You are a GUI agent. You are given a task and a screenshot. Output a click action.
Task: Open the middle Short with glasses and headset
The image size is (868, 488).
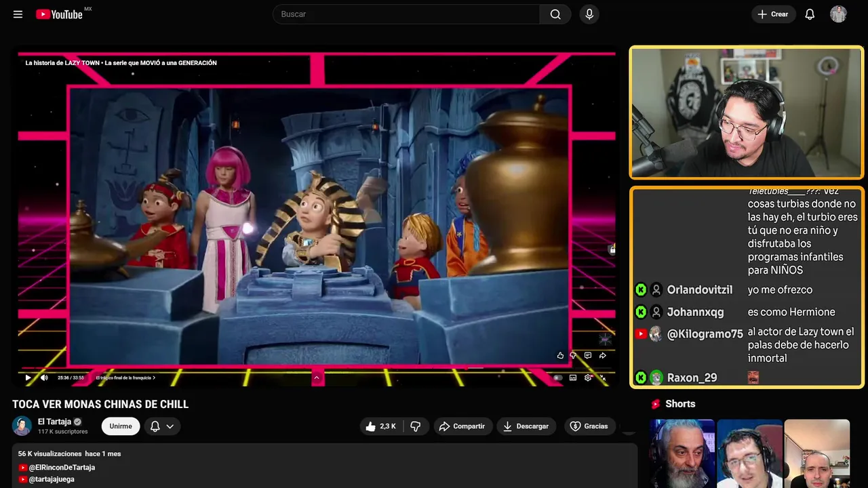(x=749, y=453)
